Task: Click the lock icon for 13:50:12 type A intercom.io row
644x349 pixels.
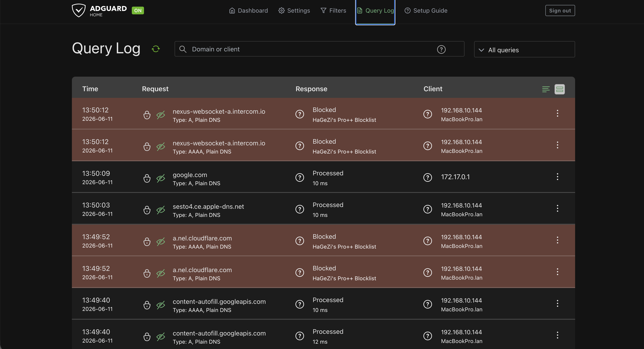Action: click(147, 115)
